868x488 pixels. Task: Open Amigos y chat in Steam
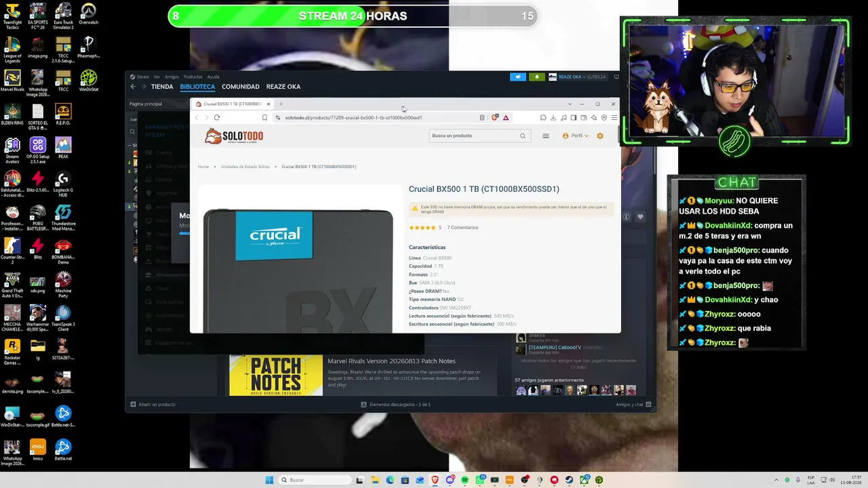[633, 405]
